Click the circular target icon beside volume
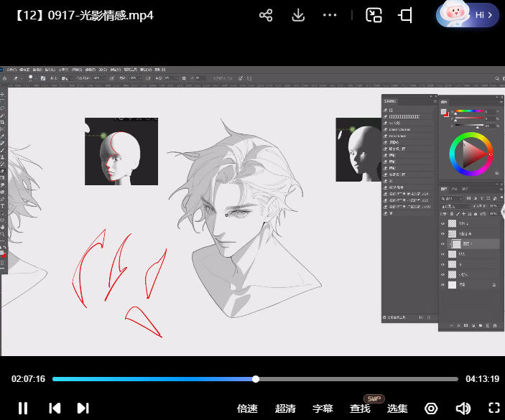Image resolution: width=505 pixels, height=420 pixels. pos(431,408)
